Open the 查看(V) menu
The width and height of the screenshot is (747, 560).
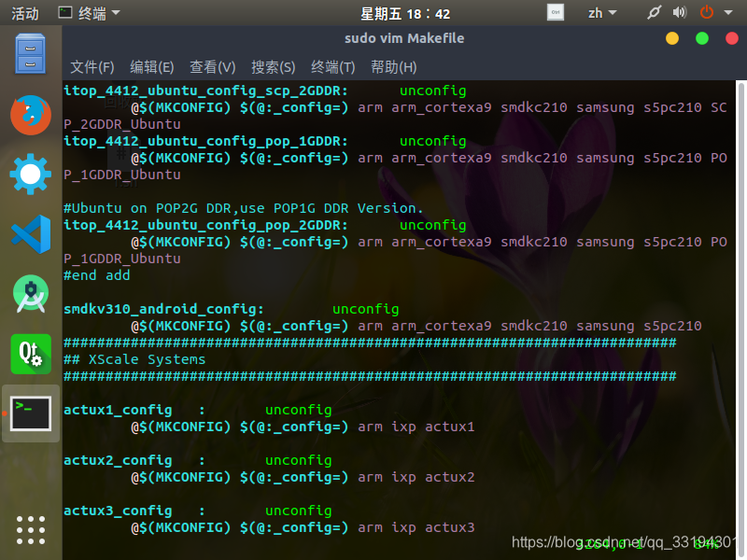tap(213, 67)
